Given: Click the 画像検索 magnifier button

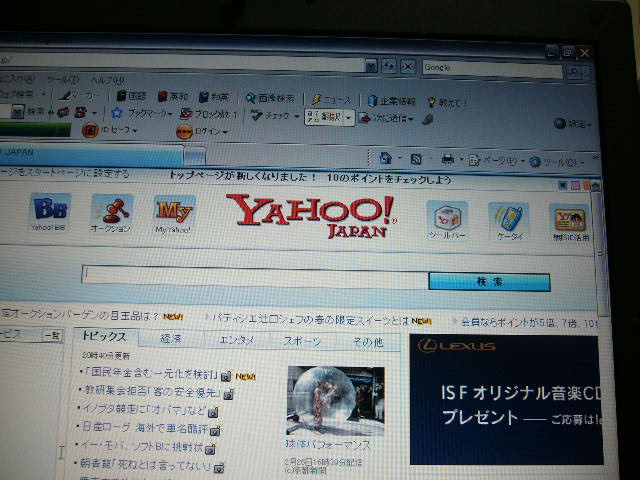Looking at the screenshot, I should (x=270, y=98).
